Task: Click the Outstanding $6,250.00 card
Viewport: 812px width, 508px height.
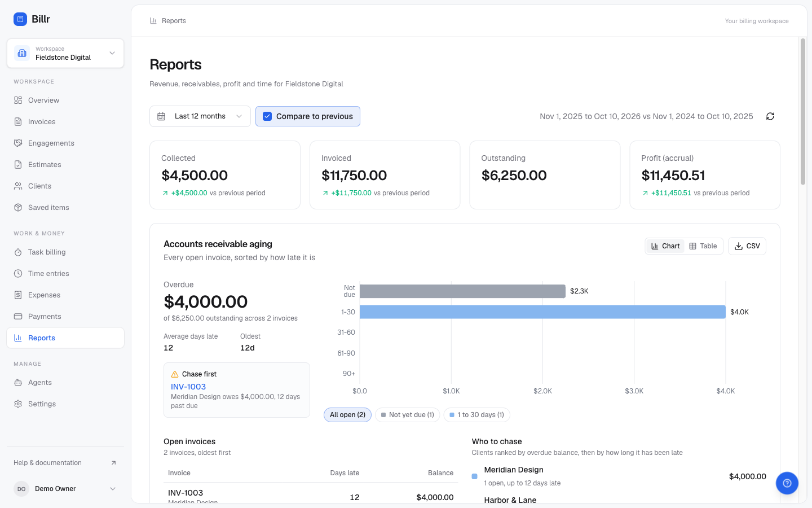Action: point(545,175)
